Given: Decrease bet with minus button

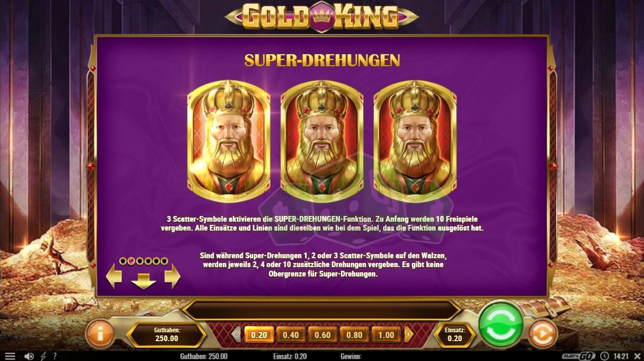Looking at the screenshot, I should [x=237, y=334].
